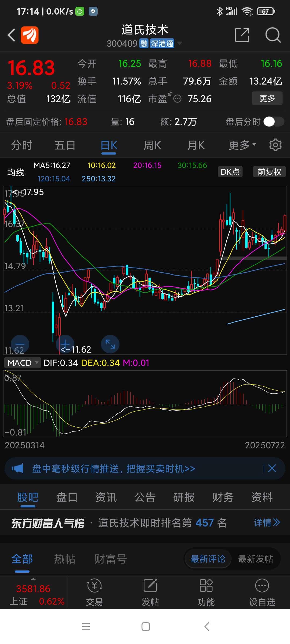
Task: Tap the chart zoom-in plus icon
Action: 65,344
